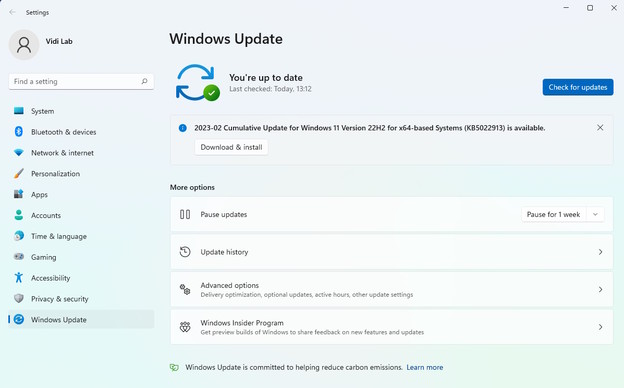The width and height of the screenshot is (624, 388).
Task: Open Windows Insider Program via chevron
Action: coord(601,327)
